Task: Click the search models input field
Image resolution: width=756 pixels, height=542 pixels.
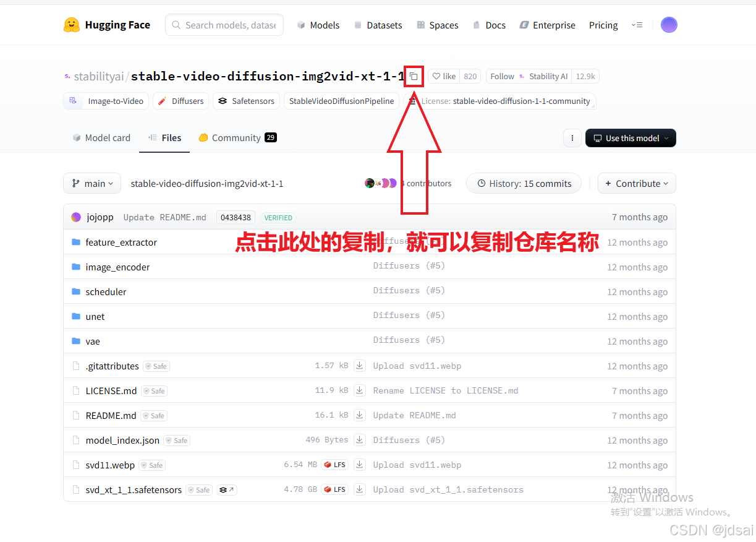Action: point(224,25)
